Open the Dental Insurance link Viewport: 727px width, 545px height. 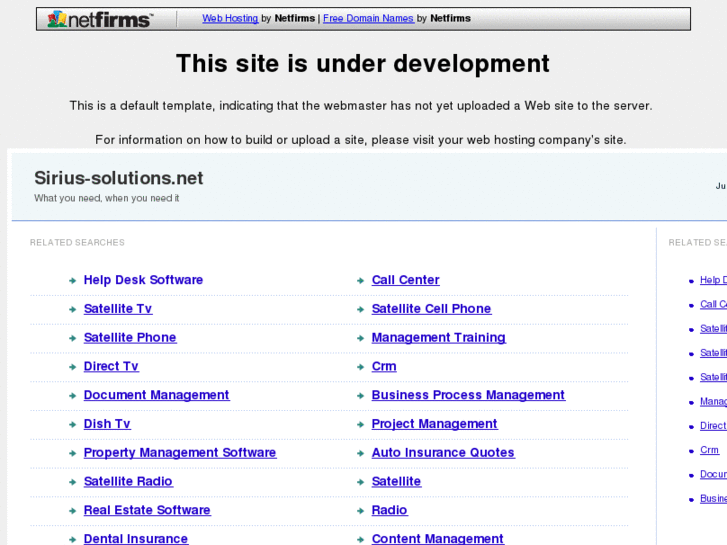pyautogui.click(x=135, y=539)
